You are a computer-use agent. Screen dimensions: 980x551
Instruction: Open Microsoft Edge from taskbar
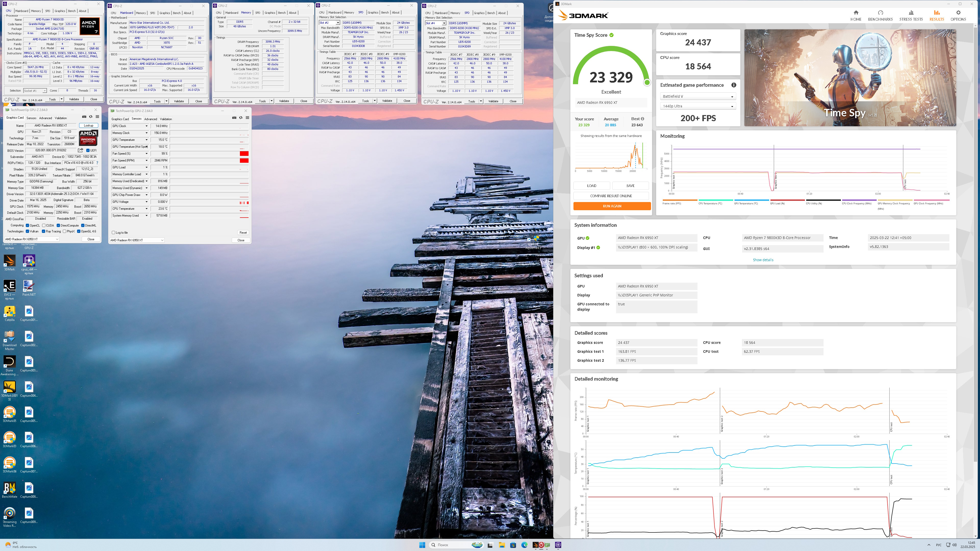click(x=524, y=545)
